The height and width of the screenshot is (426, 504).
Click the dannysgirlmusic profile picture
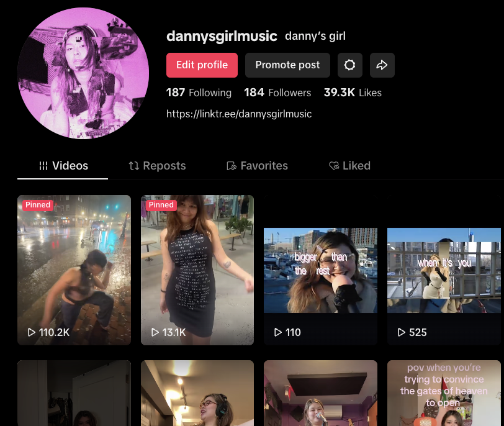[x=83, y=73]
